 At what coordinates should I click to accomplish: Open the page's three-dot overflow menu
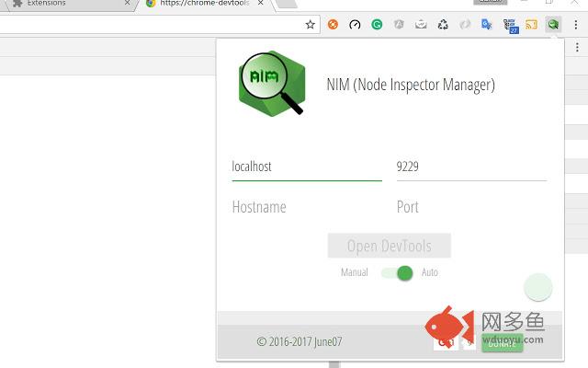[577, 47]
